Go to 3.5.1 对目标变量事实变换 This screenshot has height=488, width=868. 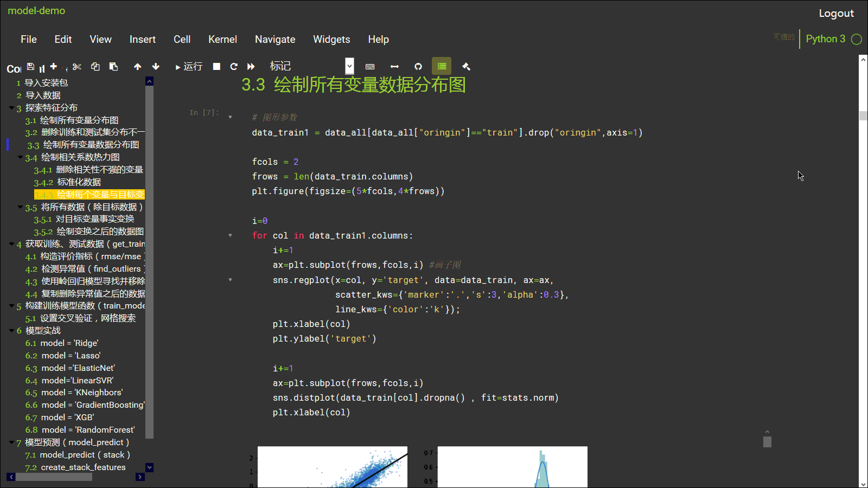tap(84, 219)
